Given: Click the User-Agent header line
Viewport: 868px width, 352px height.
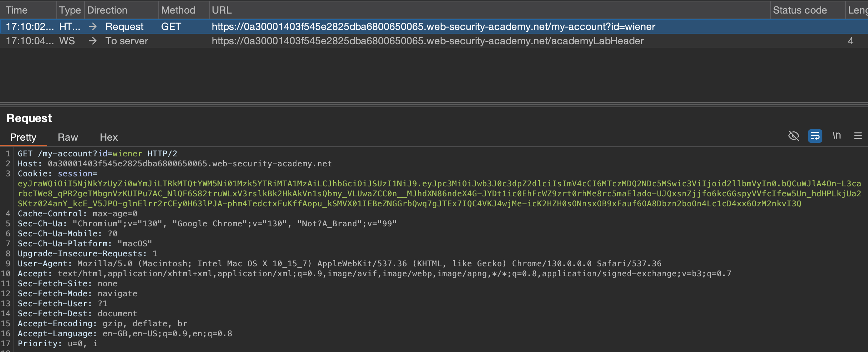Looking at the screenshot, I should click(339, 264).
